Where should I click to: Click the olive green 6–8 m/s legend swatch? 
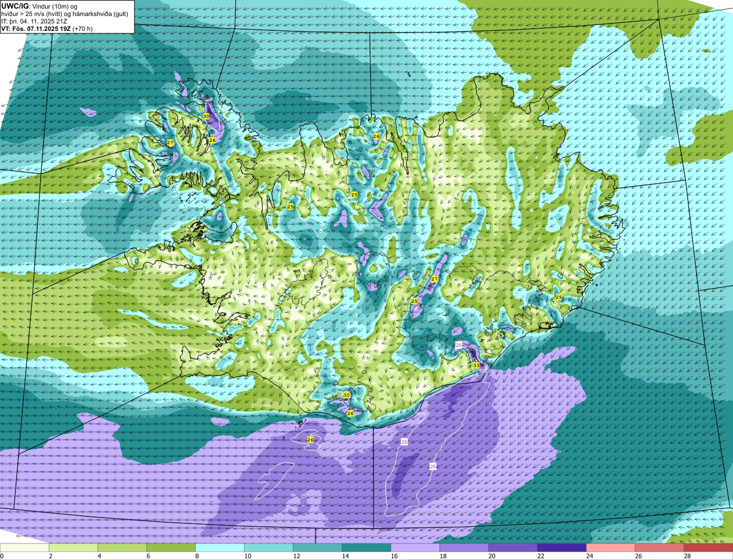[171, 547]
